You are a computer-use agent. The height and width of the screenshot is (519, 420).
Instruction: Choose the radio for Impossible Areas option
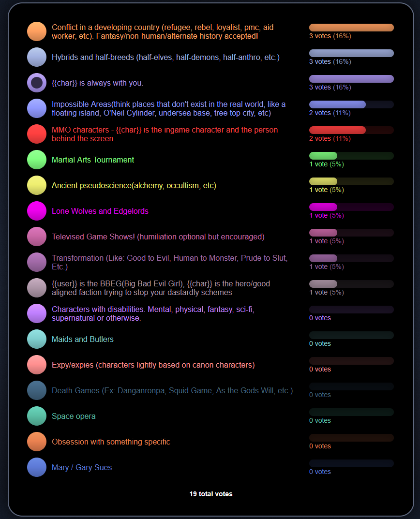pos(37,108)
